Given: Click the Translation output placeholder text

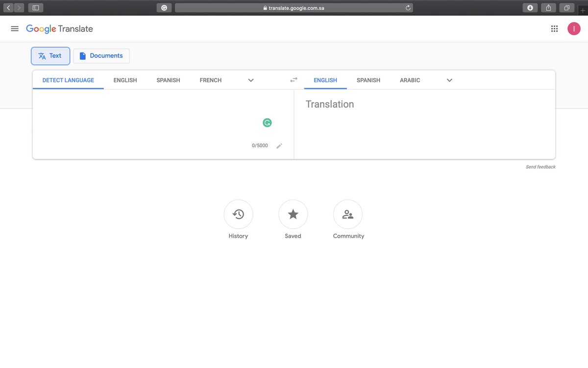Looking at the screenshot, I should click(x=330, y=104).
